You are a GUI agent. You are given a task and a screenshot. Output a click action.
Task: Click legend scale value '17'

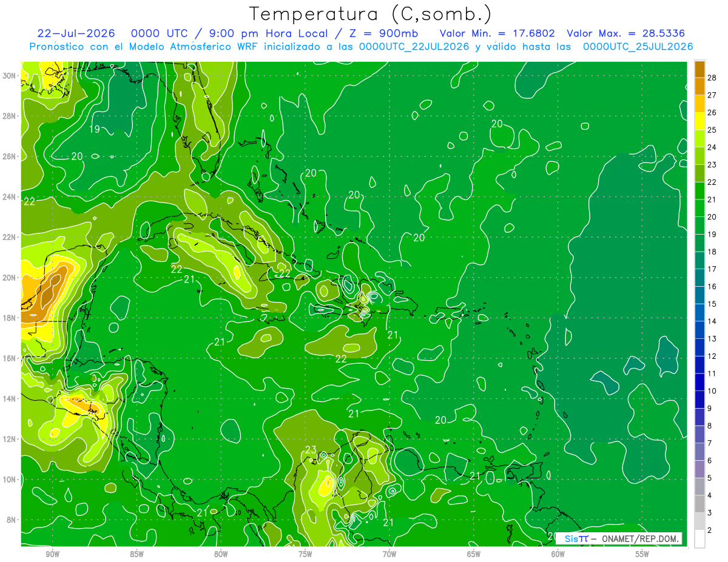712,269
